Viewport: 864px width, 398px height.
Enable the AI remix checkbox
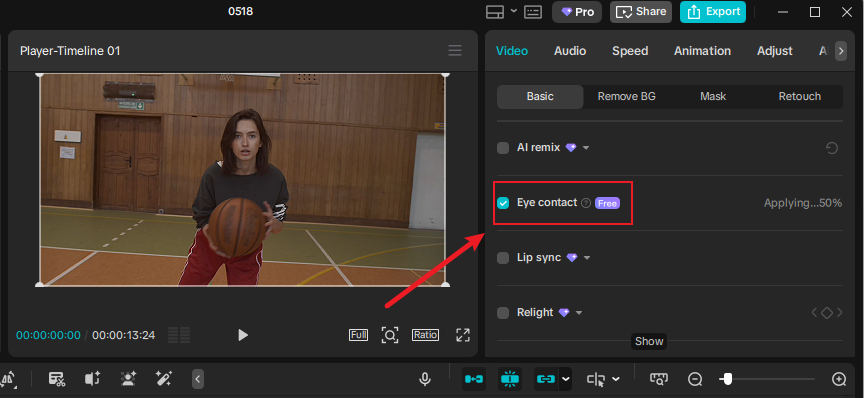(x=503, y=148)
